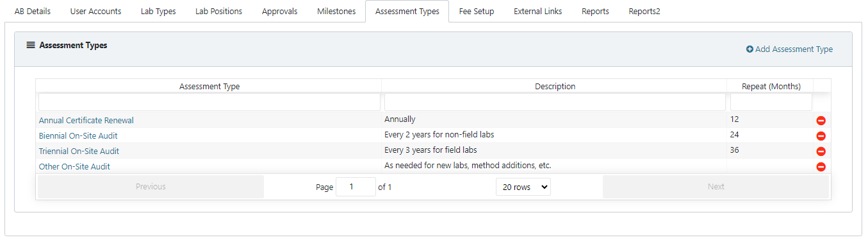Open the Other On-Site Audit link
Screen dimensions: 868x242
click(74, 166)
